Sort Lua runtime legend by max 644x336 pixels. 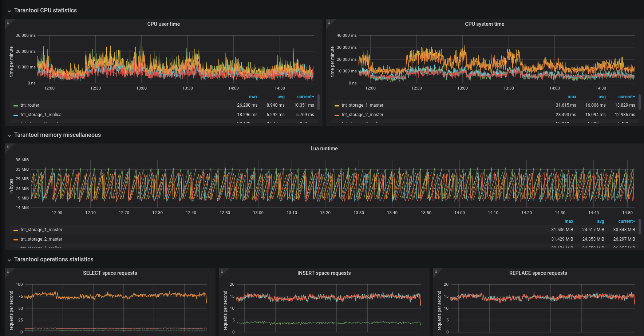coord(569,221)
